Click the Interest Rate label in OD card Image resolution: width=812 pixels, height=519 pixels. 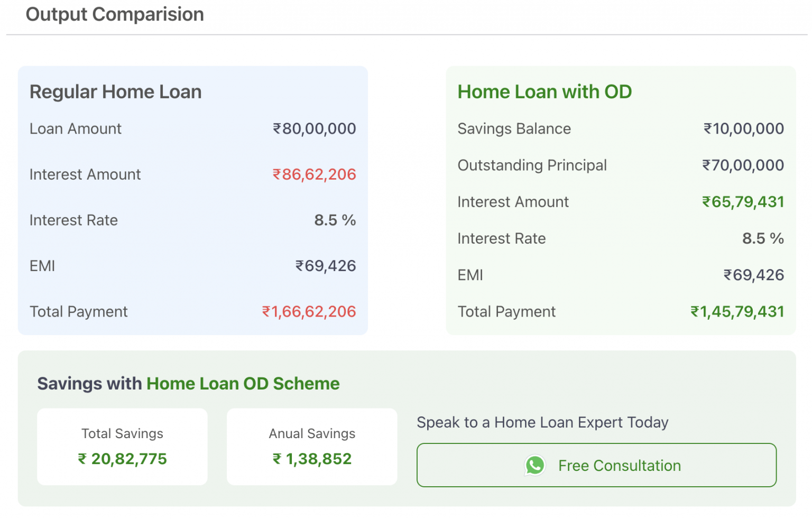501,238
